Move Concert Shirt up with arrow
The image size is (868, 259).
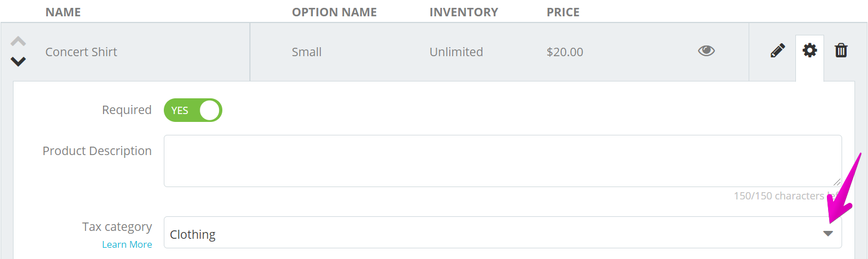click(18, 41)
